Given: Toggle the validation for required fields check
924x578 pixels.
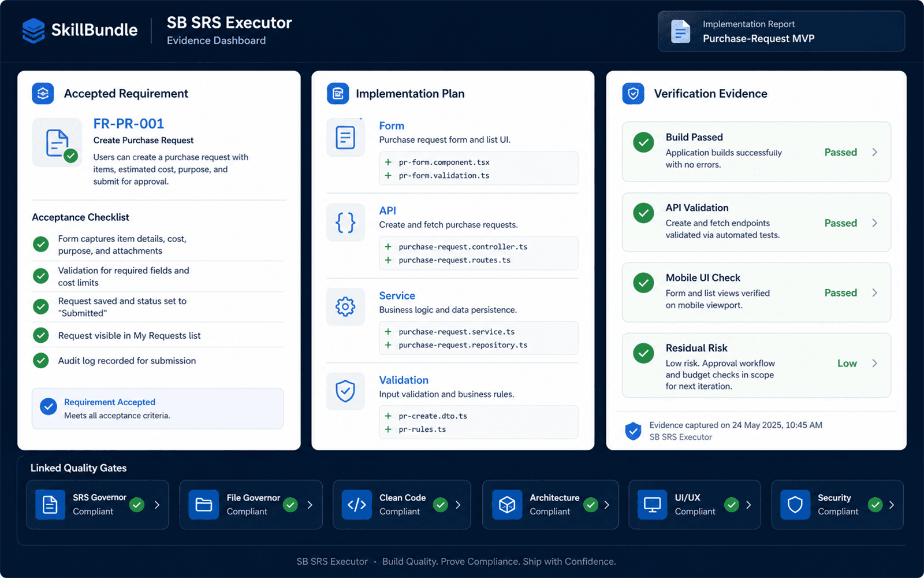Looking at the screenshot, I should pyautogui.click(x=40, y=276).
